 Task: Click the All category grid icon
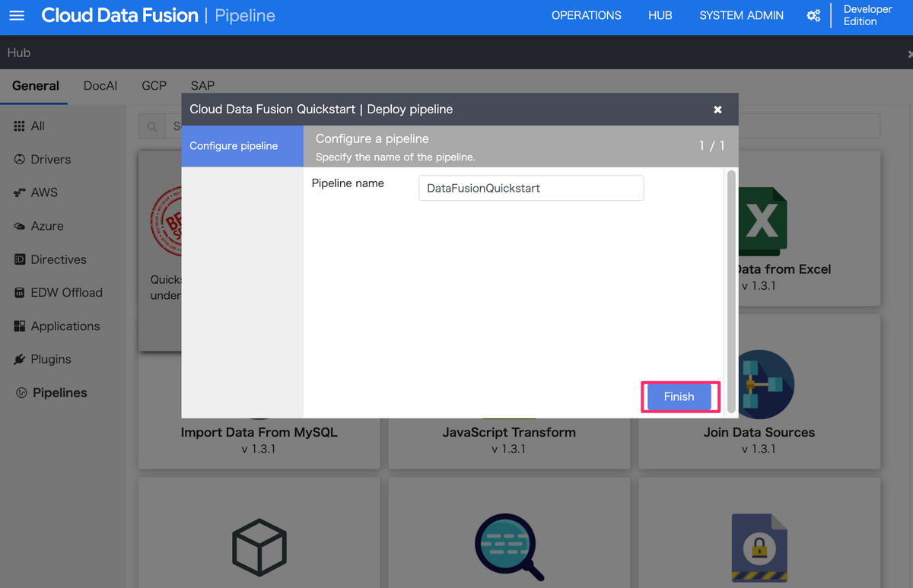pyautogui.click(x=20, y=126)
